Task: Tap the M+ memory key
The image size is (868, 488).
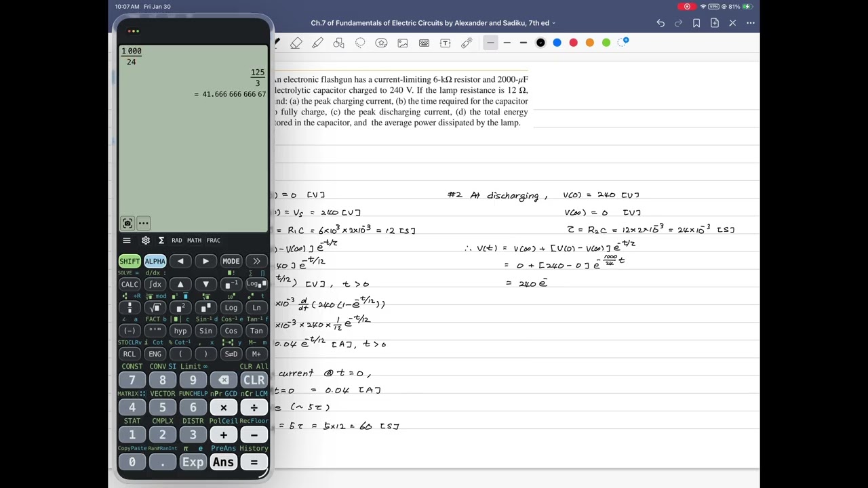Action: tap(256, 354)
